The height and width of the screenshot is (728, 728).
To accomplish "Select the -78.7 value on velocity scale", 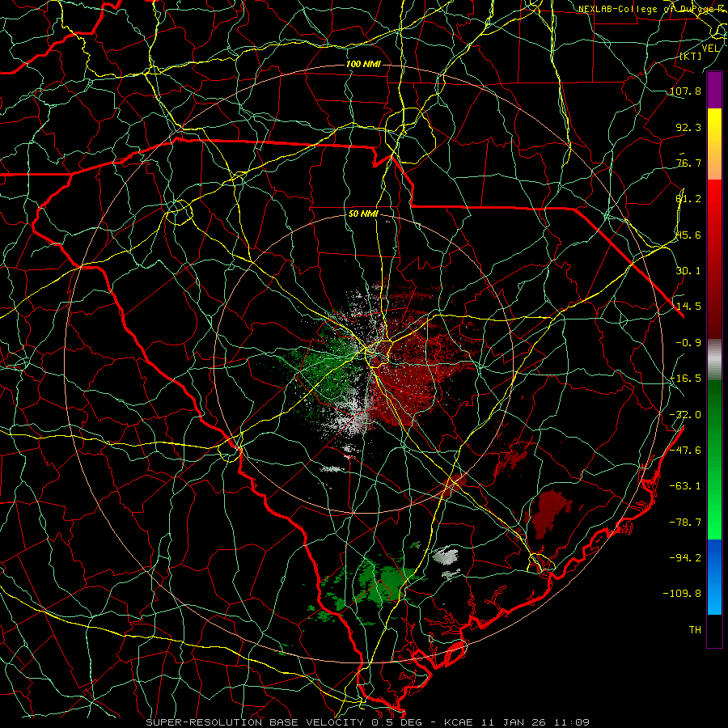I will (685, 523).
